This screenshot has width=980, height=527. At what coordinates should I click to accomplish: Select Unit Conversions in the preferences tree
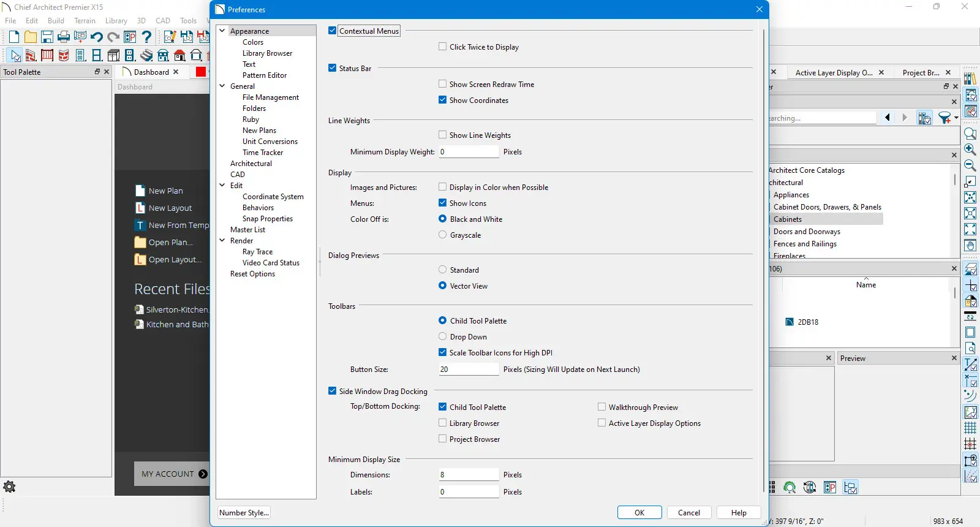tap(270, 142)
